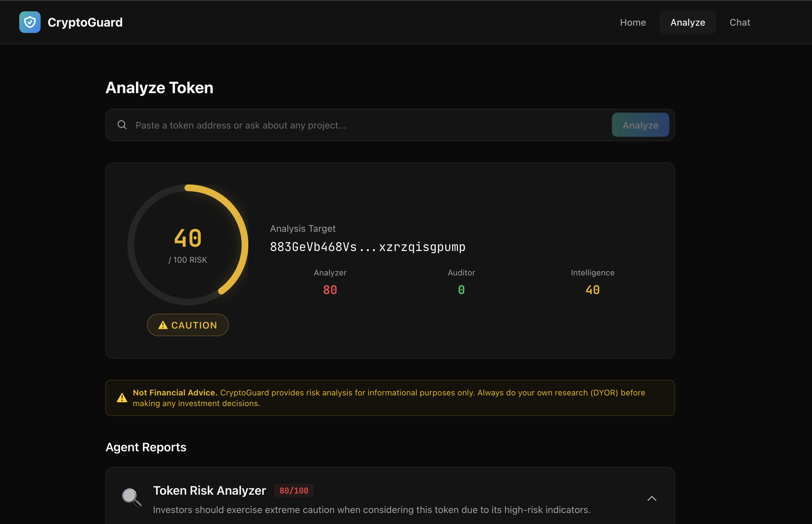
Task: Click the CryptoGuard brand name
Action: tap(85, 23)
